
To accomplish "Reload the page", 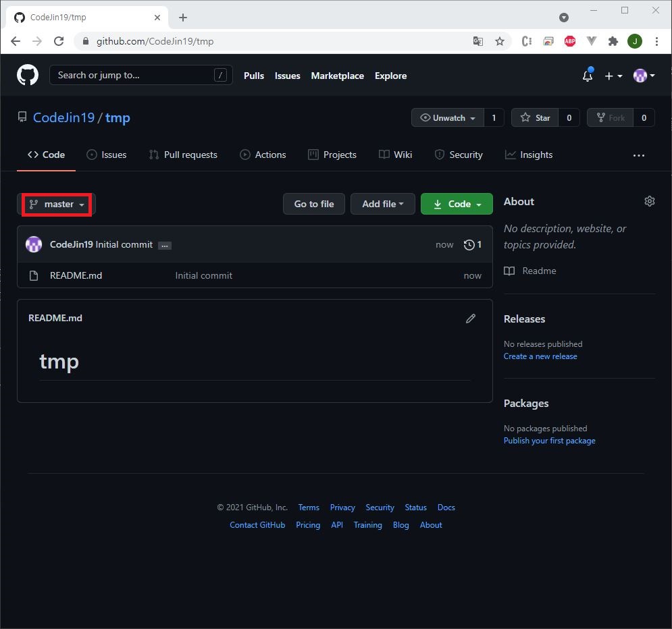I will (x=59, y=41).
